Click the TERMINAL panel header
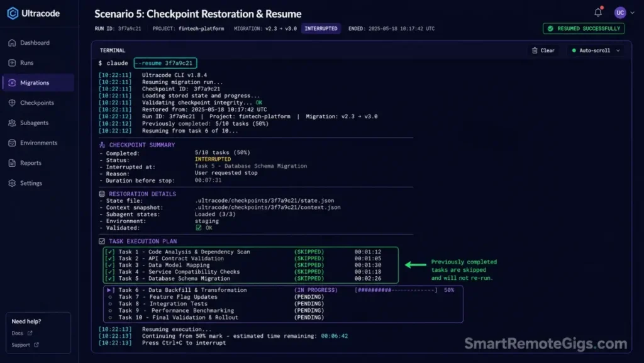 coord(113,50)
